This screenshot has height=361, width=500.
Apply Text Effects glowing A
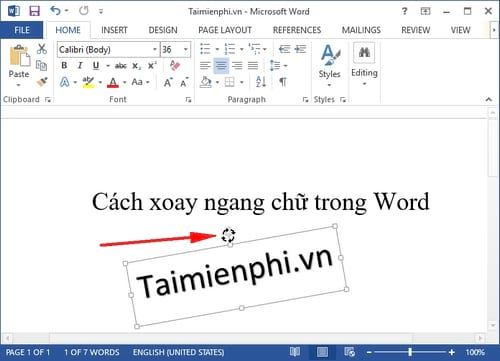(x=65, y=82)
